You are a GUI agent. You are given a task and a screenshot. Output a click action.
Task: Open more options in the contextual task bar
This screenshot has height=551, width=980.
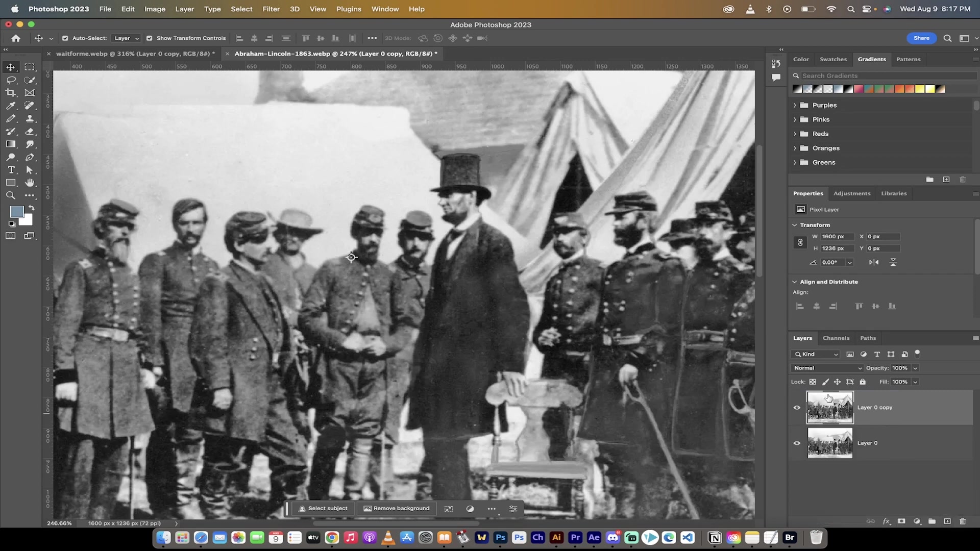[x=492, y=509]
